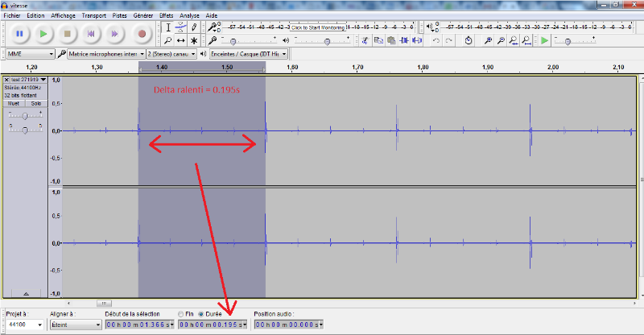Click the Paste icon in edit toolbar
This screenshot has width=644, height=335.
[391, 40]
